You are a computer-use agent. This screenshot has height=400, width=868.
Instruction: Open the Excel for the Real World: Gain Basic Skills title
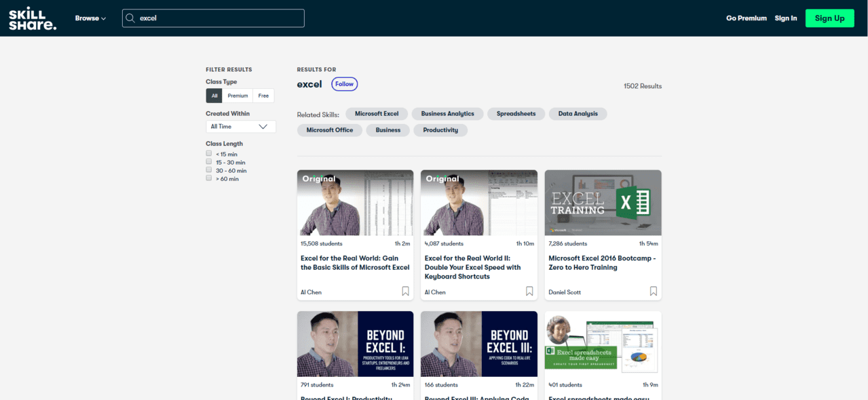355,263
